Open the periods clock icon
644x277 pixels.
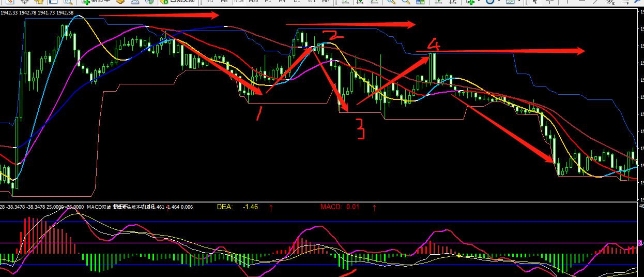(x=490, y=2)
